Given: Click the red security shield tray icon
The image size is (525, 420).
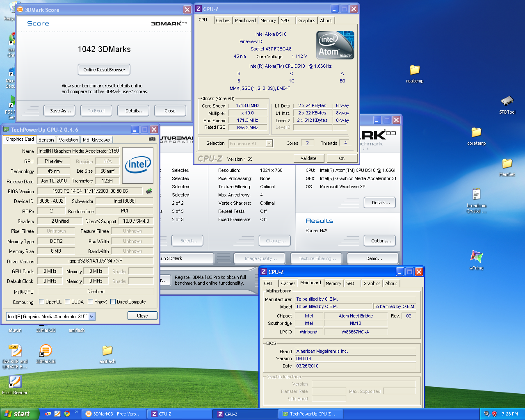Looking at the screenshot, I should (494, 414).
